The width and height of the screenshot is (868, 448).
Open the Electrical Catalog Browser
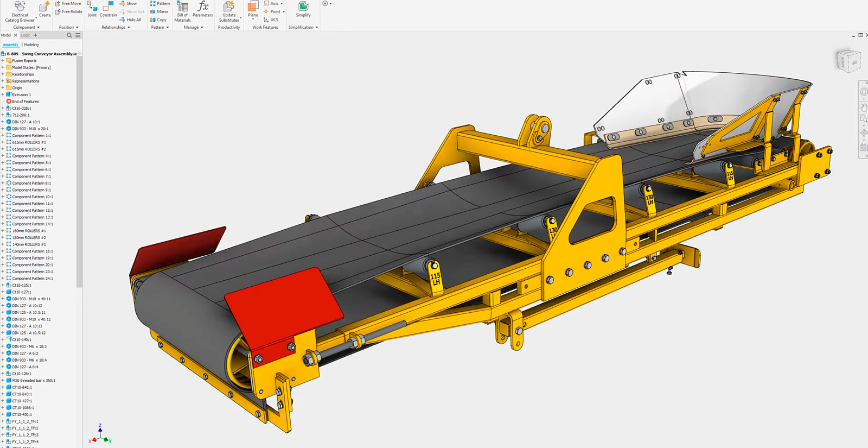coord(20,11)
